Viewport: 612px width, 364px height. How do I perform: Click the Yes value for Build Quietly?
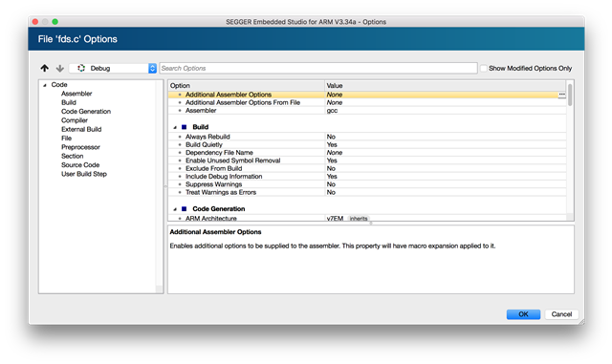pos(332,145)
